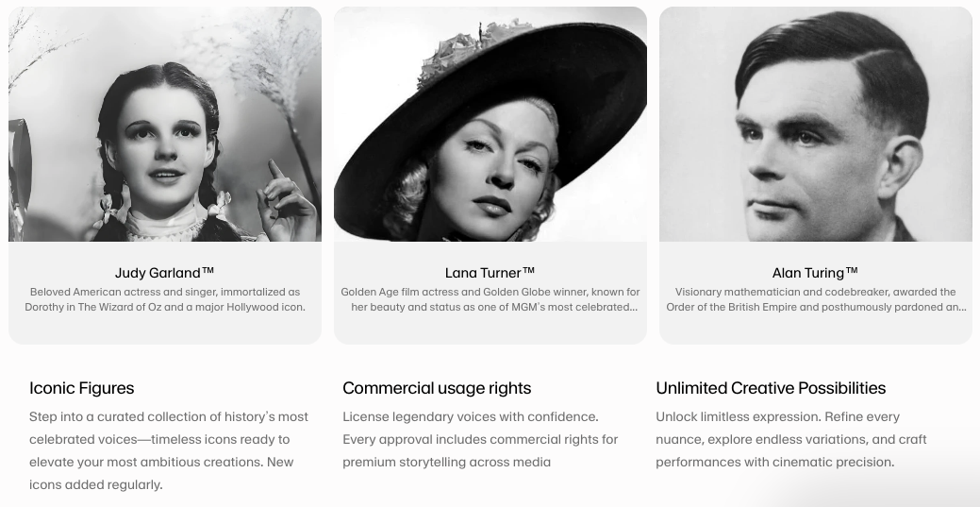Click the Alan Turing portrait photo
The image size is (980, 507).
(815, 125)
